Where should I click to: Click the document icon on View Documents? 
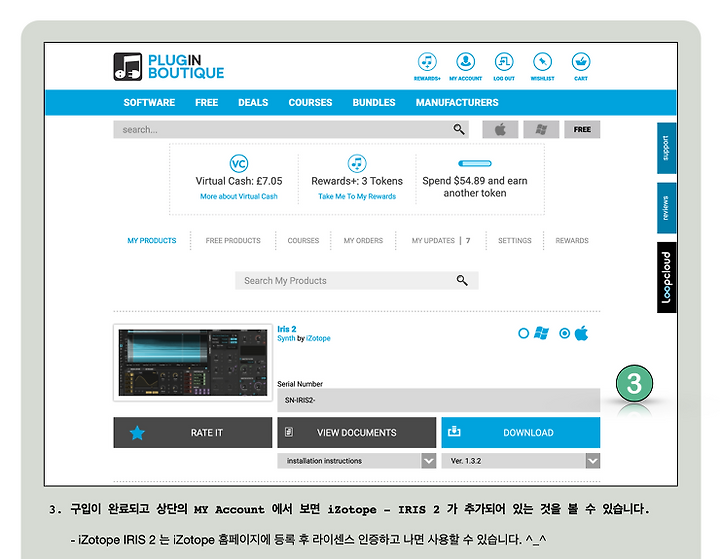(289, 432)
